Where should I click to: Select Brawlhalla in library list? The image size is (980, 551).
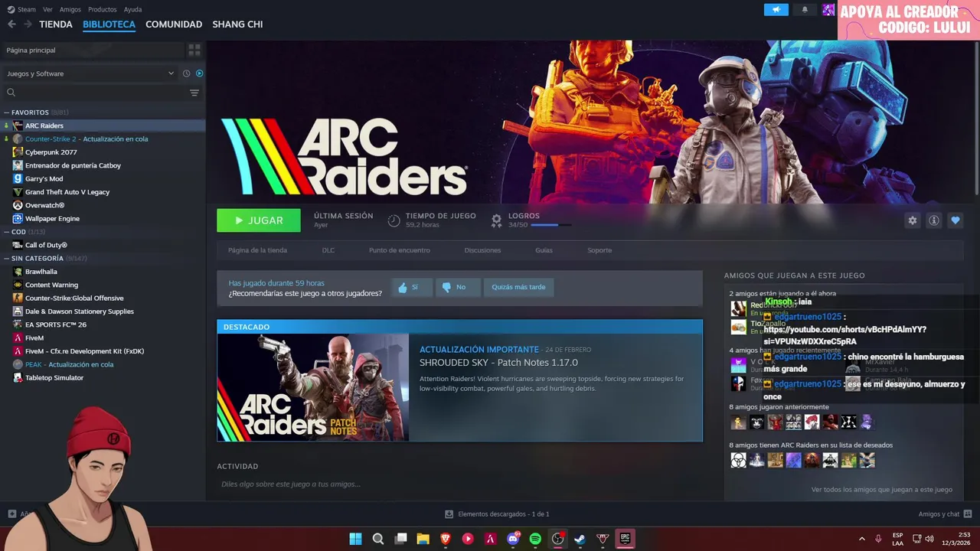(x=41, y=272)
